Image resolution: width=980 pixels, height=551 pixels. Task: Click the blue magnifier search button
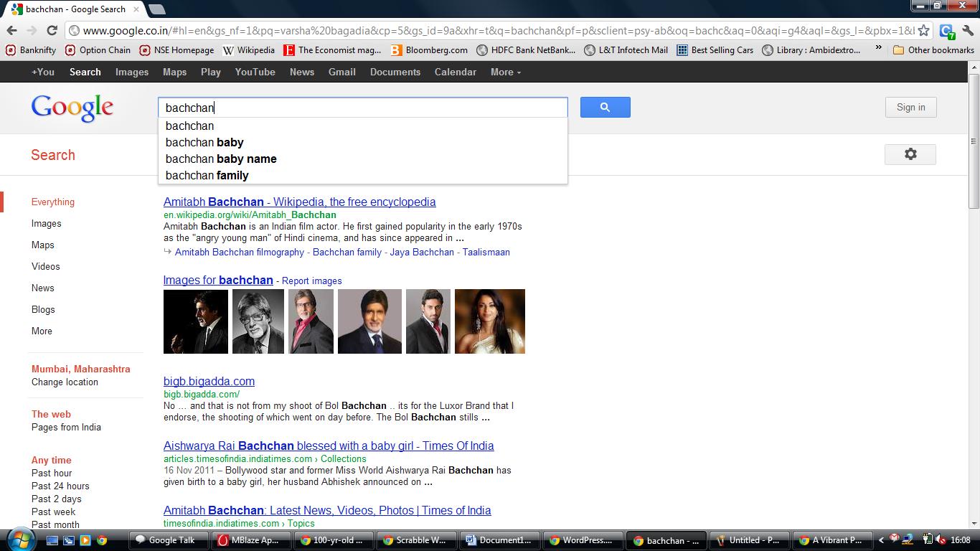pyautogui.click(x=605, y=108)
